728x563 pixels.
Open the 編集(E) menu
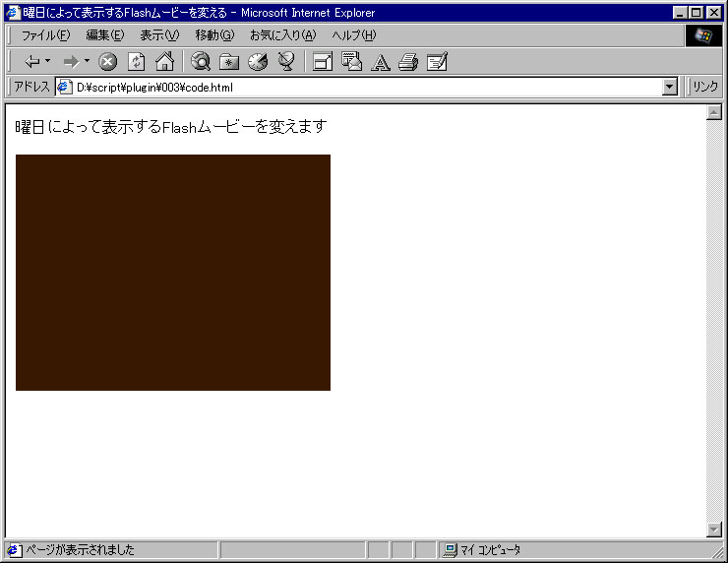(x=105, y=35)
